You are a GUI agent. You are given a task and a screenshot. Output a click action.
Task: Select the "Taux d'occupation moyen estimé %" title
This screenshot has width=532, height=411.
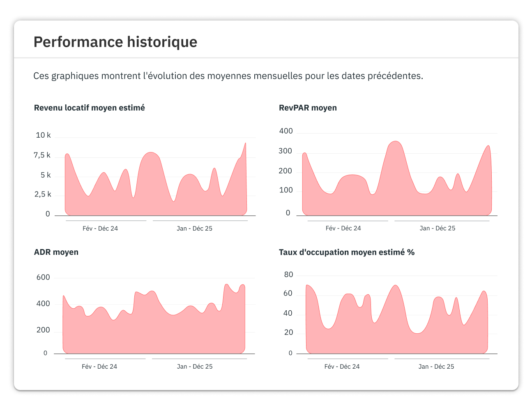point(347,252)
